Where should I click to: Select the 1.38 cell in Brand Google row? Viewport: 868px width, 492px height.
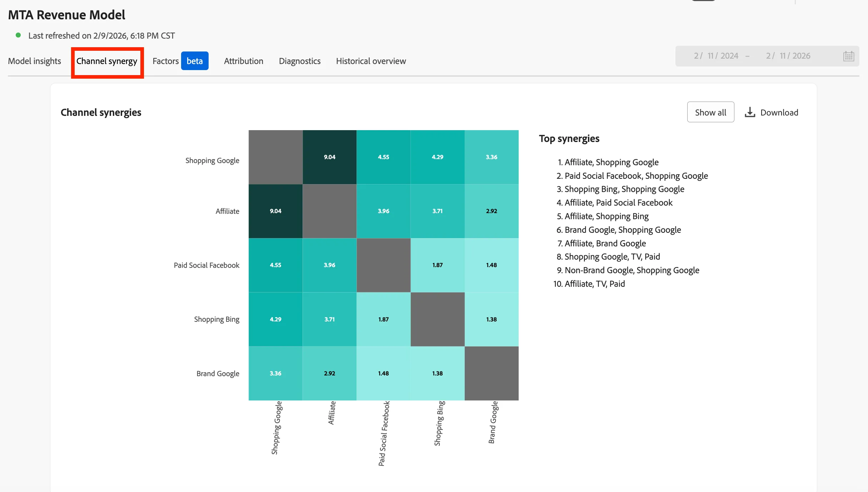438,373
